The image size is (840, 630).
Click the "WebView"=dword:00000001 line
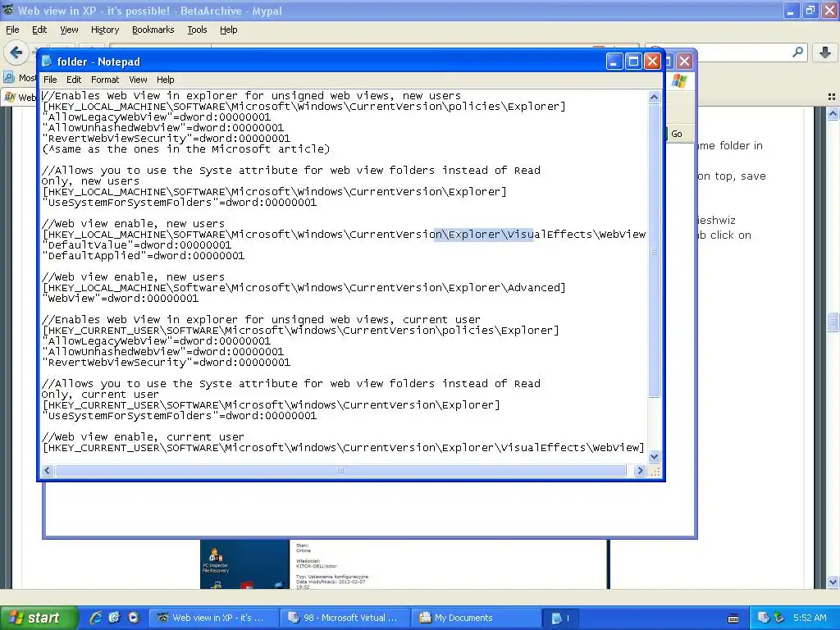point(120,299)
